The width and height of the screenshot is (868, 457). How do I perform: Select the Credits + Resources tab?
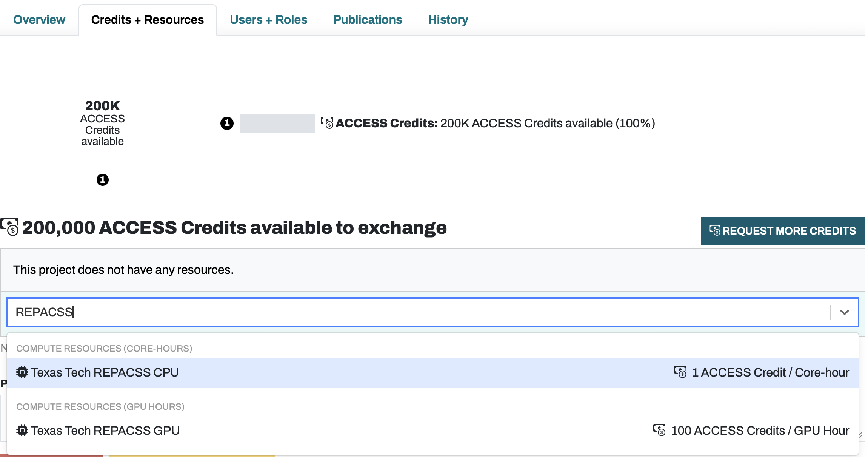pyautogui.click(x=148, y=19)
